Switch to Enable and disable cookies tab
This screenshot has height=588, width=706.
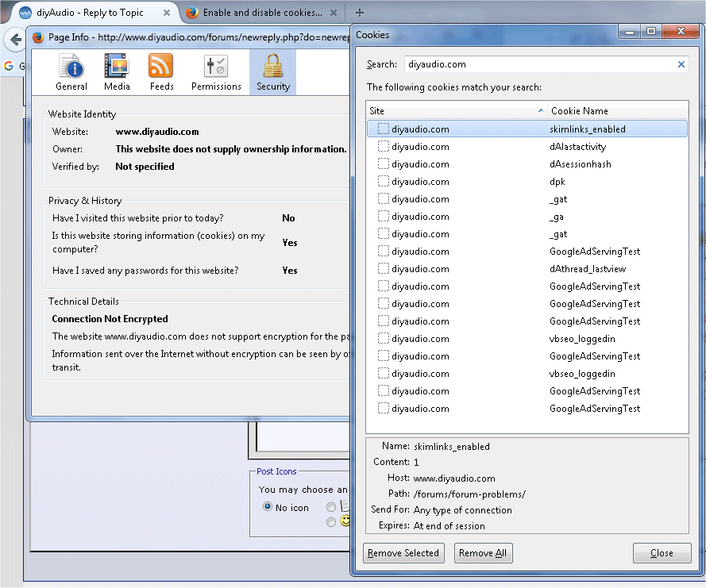(x=263, y=13)
